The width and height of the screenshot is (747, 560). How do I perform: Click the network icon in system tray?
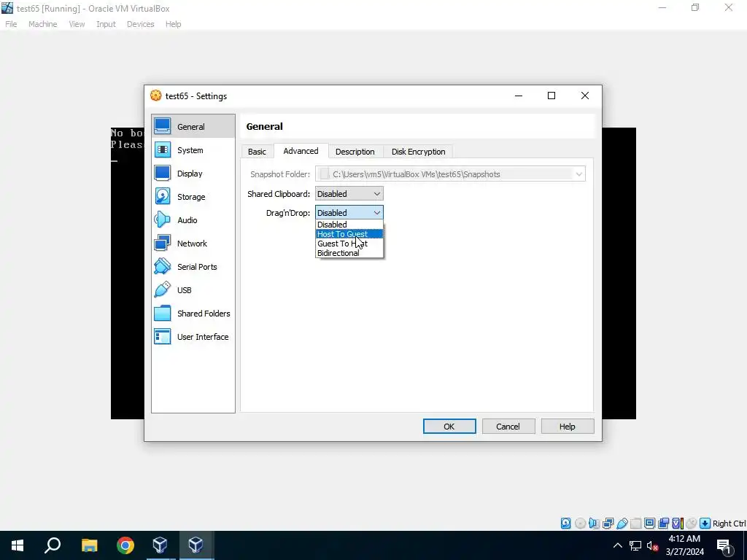coord(635,545)
